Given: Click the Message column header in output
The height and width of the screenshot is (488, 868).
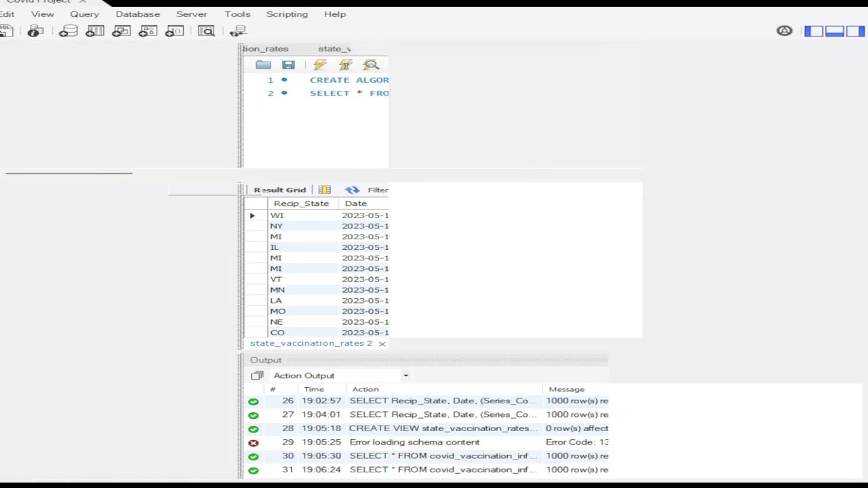Looking at the screenshot, I should click(566, 389).
